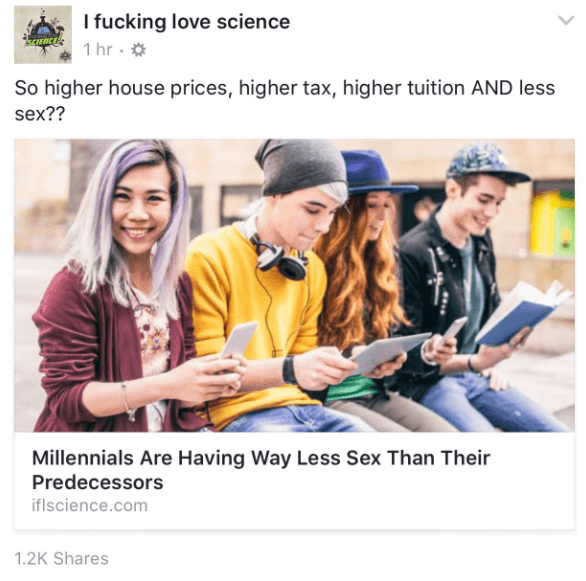This screenshot has width=586, height=581.
Task: Click the patterned cap on the right guy
Action: click(486, 161)
